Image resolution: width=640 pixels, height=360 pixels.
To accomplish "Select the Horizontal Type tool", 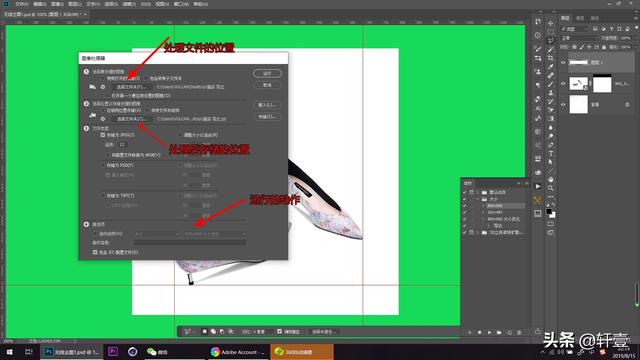I will pyautogui.click(x=551, y=153).
